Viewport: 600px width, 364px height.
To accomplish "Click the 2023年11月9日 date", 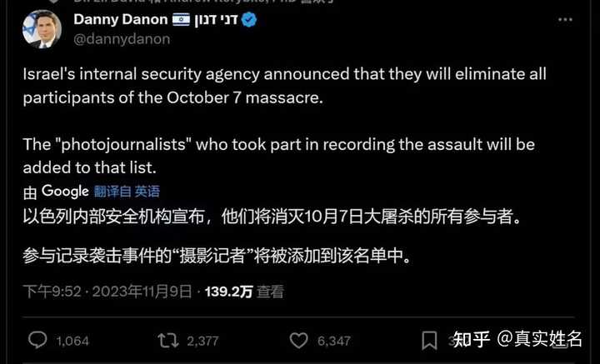I will pos(142,292).
